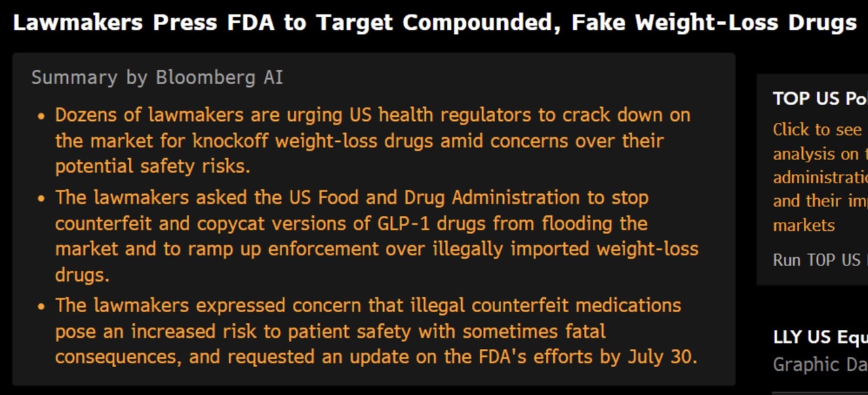
Task: Click the 'Summary by Bloomberg AI' label
Action: pos(157,78)
